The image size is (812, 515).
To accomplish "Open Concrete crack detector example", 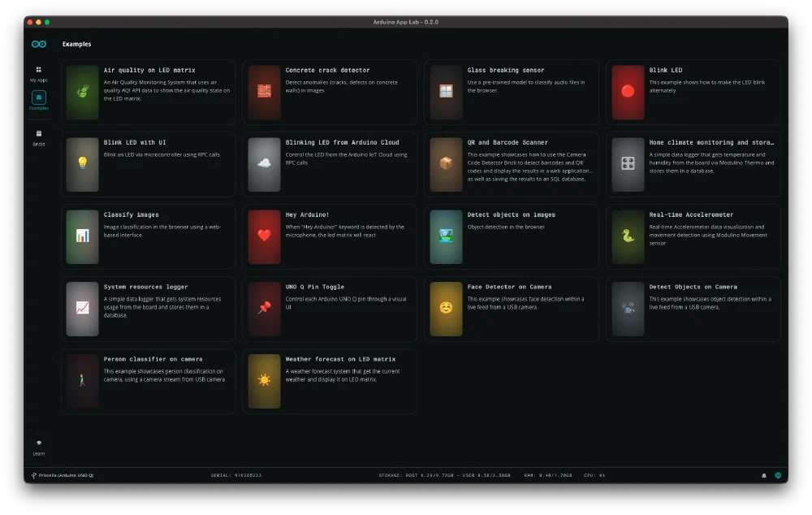I will pyautogui.click(x=330, y=93).
